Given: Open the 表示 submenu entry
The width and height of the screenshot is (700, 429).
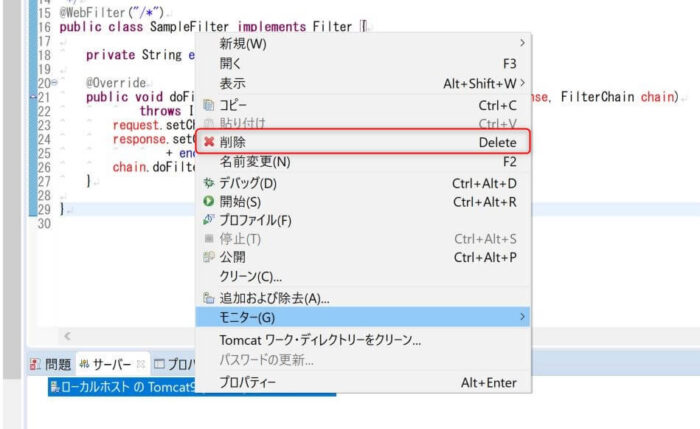Looking at the screenshot, I should [362, 83].
